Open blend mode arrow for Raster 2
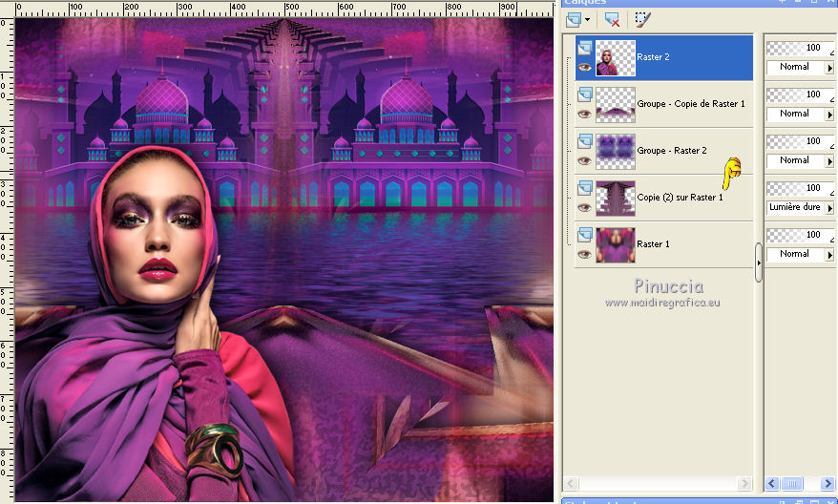Viewport: 838px width, 504px height. [x=830, y=68]
